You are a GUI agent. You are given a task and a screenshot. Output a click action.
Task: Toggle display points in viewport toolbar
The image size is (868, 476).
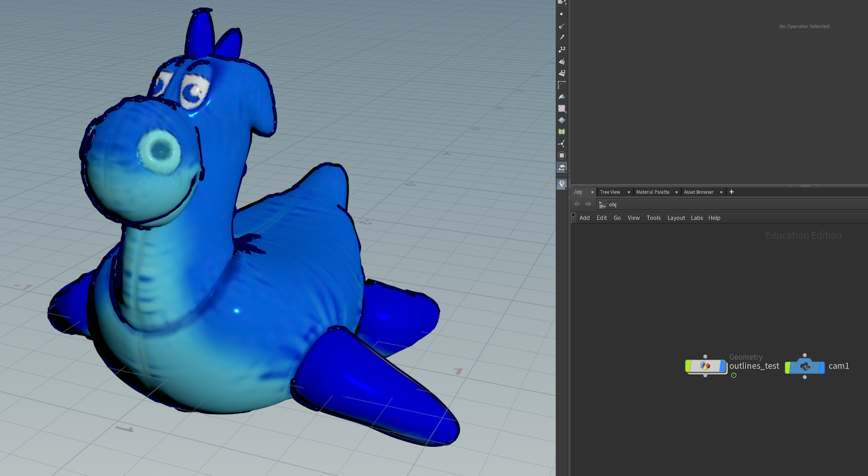pyautogui.click(x=561, y=14)
